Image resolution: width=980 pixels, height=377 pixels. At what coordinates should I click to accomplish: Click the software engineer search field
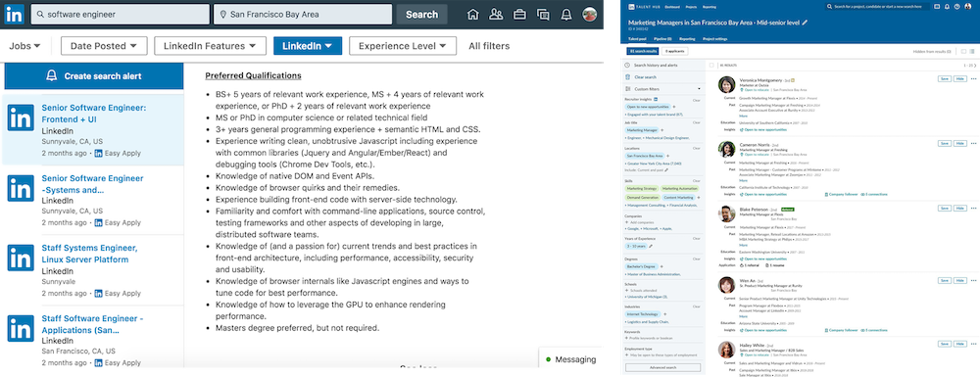pos(120,15)
